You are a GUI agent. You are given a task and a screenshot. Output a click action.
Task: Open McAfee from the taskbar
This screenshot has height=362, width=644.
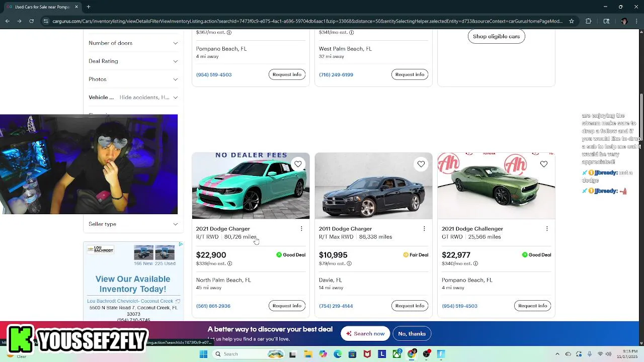[x=367, y=354]
